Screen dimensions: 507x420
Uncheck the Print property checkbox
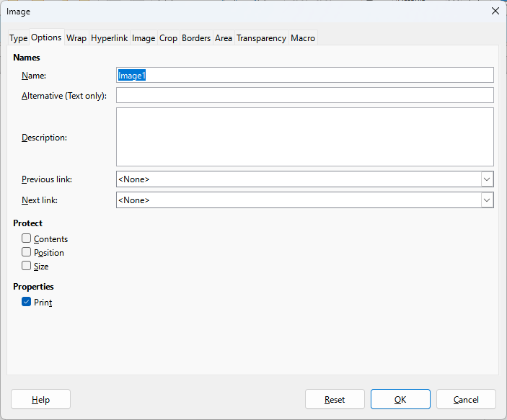(26, 302)
